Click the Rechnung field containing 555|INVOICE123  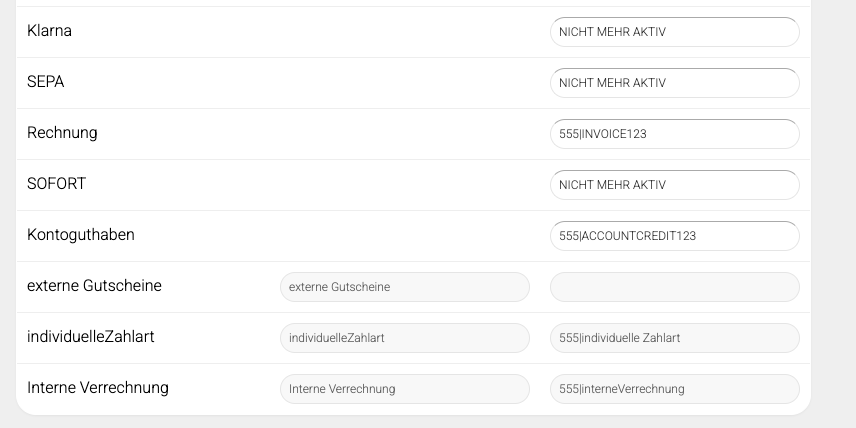tap(674, 134)
